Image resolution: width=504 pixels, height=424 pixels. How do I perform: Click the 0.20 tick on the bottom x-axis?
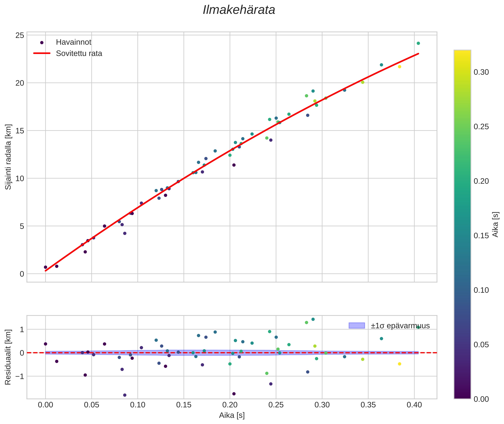click(230, 405)
